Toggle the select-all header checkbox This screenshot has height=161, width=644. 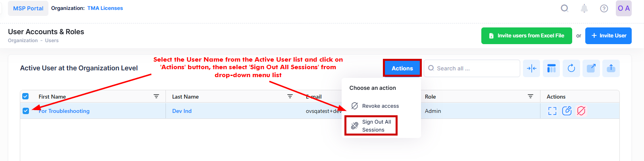coord(25,96)
